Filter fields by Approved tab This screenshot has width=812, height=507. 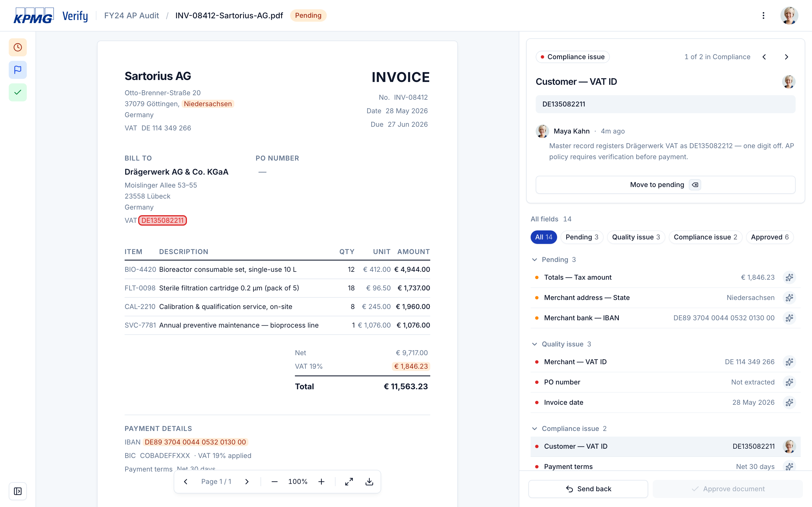(x=769, y=237)
